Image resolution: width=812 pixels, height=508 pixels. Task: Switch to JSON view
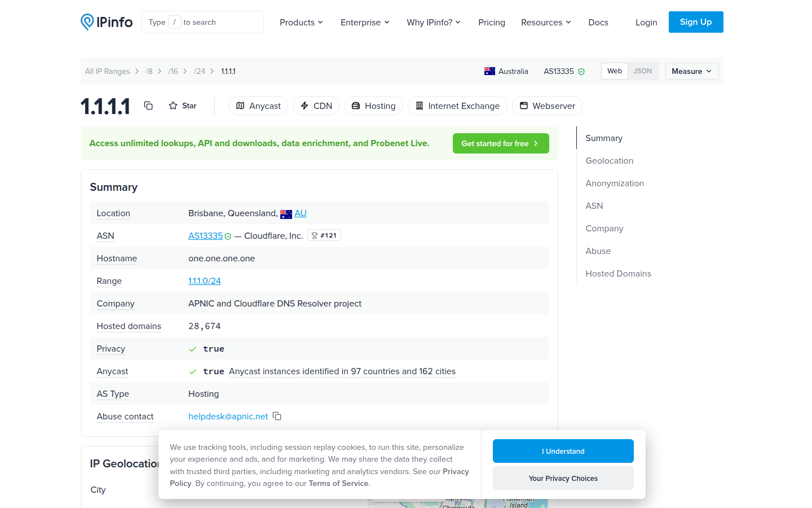642,71
